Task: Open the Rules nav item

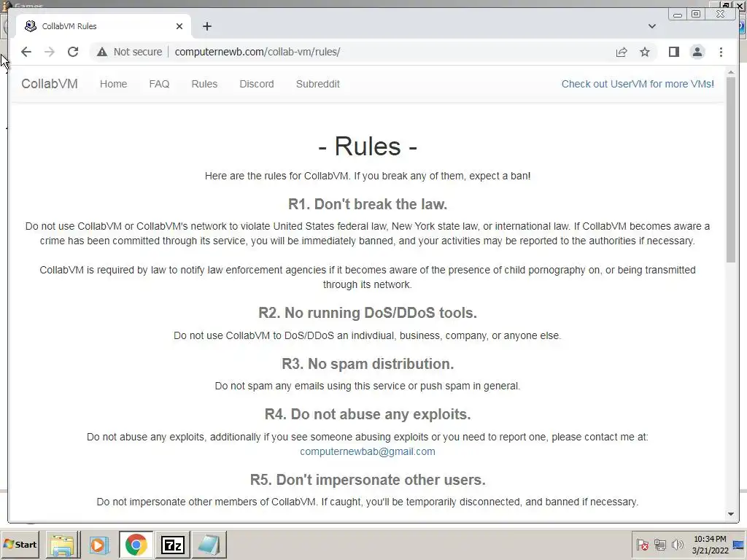Action: [x=204, y=85]
